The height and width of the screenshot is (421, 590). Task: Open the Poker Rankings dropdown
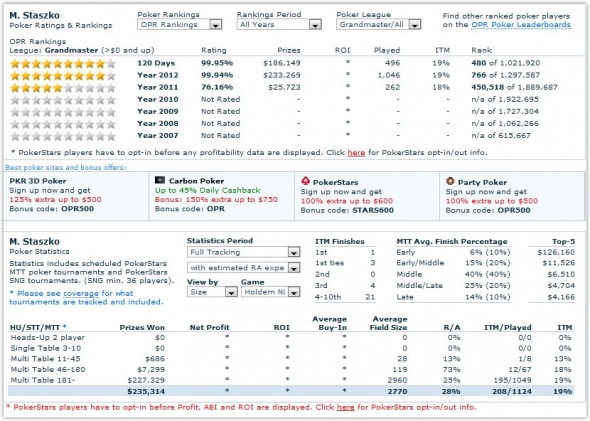coord(179,25)
